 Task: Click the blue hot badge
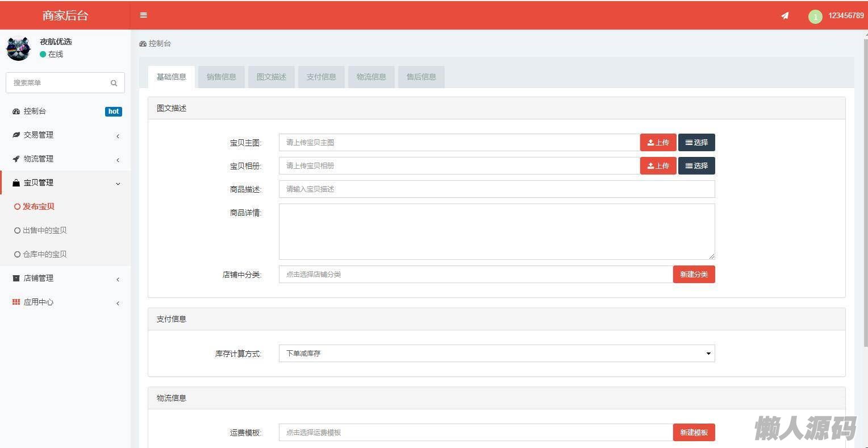point(114,111)
